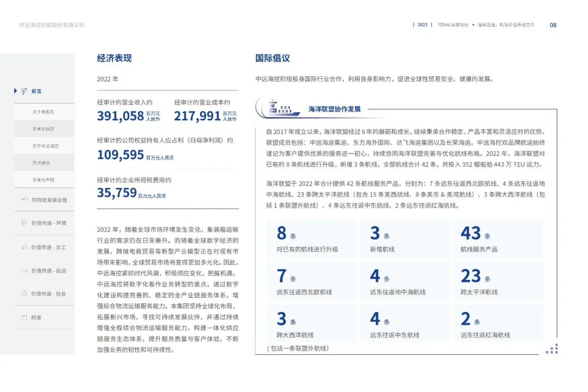Click the 3 条 跨大西洋航线 card
This screenshot has height=392, width=588.
[311, 324]
